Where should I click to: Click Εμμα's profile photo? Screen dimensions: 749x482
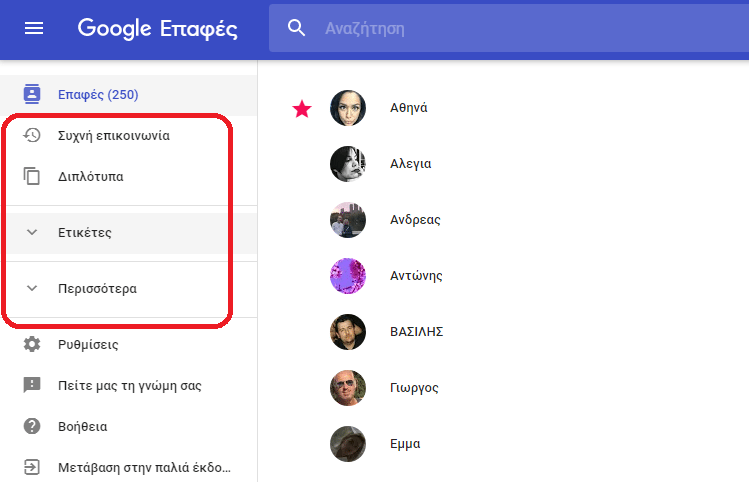[x=348, y=444]
